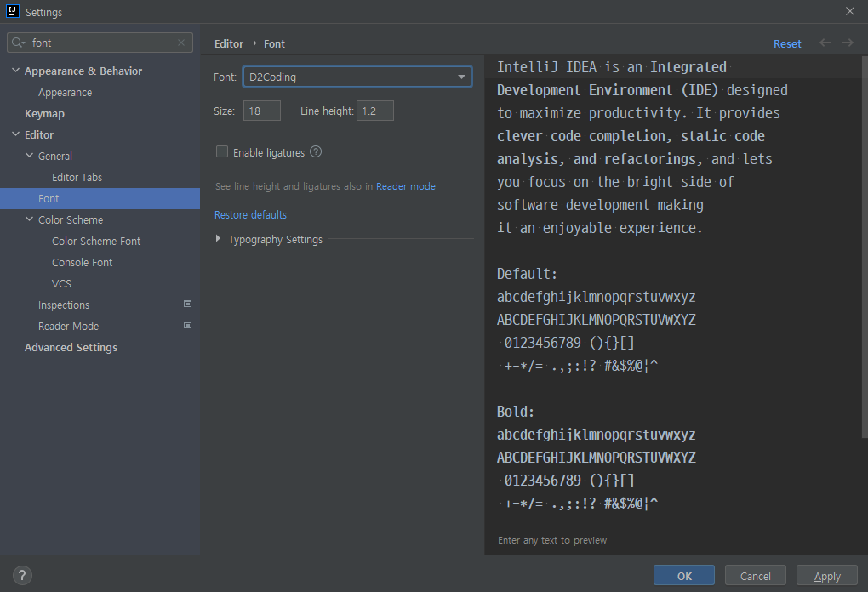Click the OK button
The height and width of the screenshot is (592, 868).
point(683,575)
